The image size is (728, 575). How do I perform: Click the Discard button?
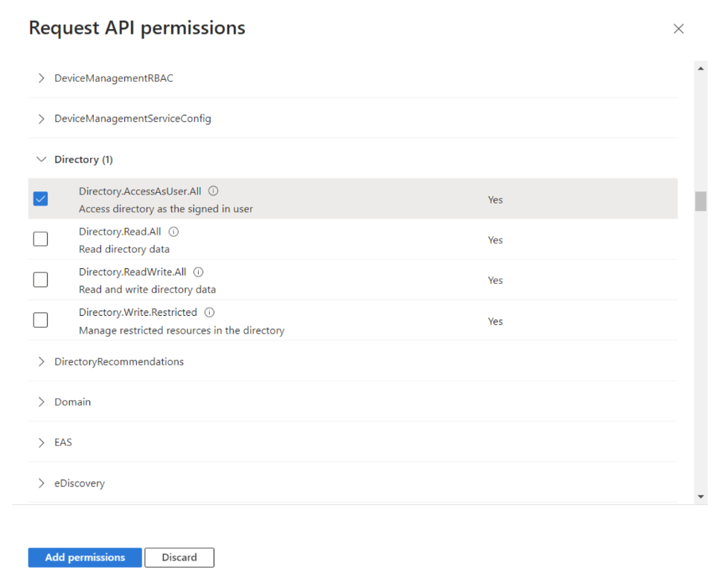click(179, 557)
